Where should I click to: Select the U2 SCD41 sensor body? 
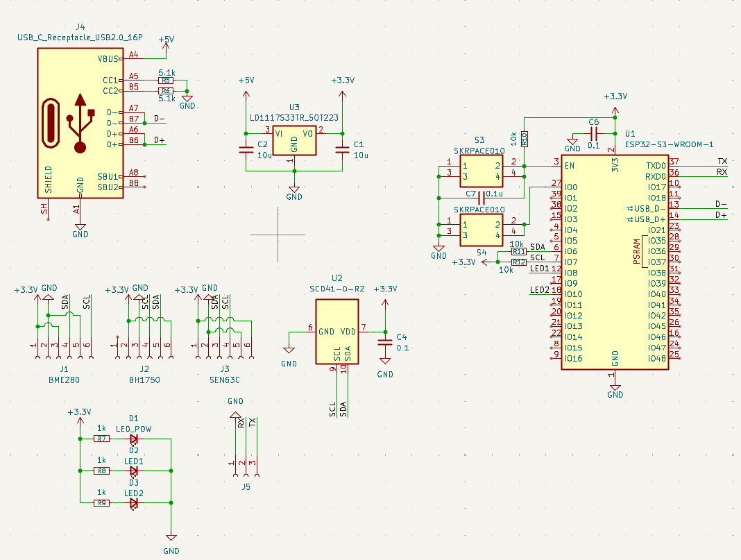click(337, 332)
